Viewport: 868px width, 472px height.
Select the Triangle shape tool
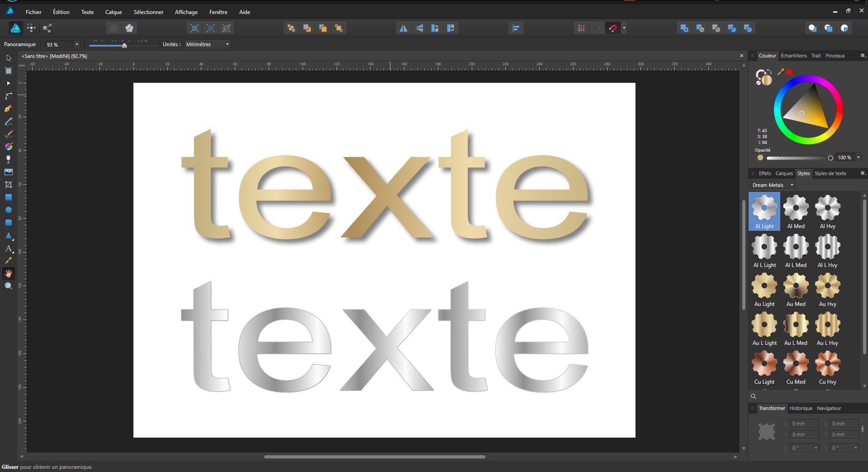(x=9, y=235)
